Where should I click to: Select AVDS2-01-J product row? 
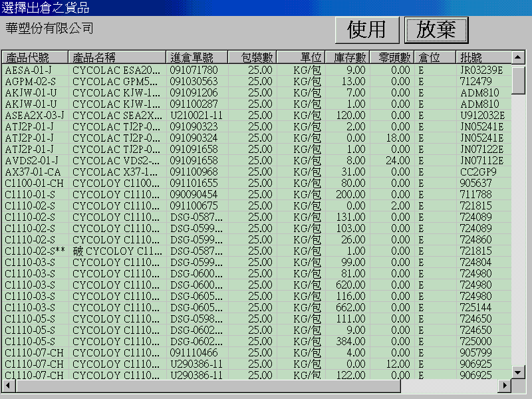257,160
